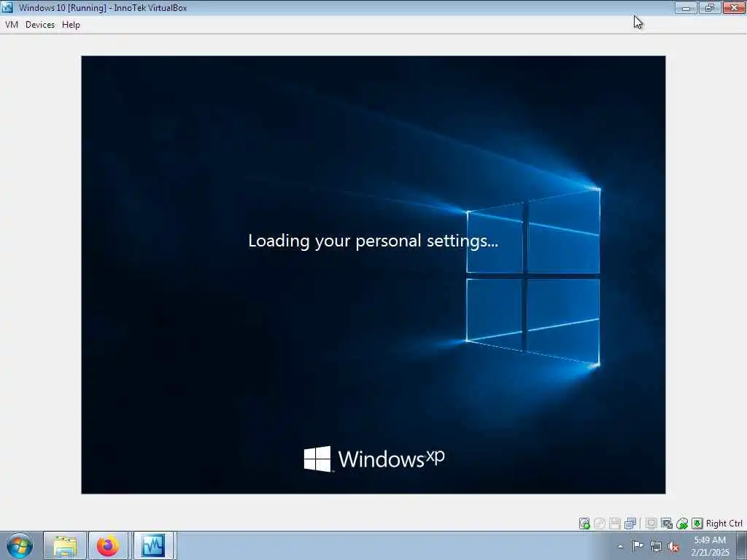Launch Firefox from the taskbar

click(x=108, y=545)
